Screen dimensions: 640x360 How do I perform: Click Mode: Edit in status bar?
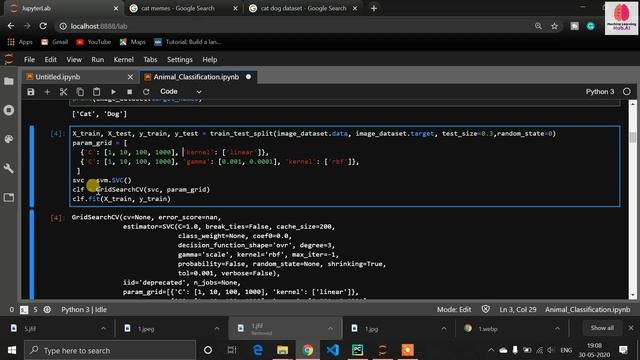[454, 309]
